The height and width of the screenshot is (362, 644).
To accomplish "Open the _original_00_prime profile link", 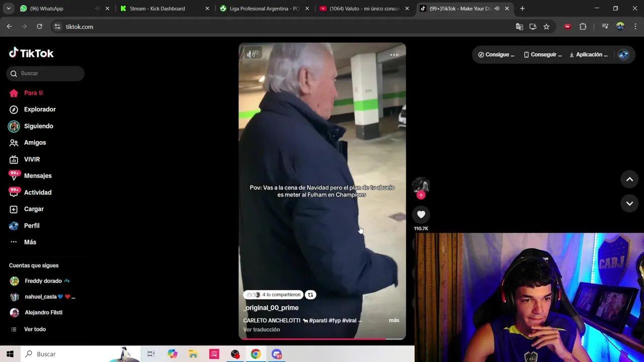I will (271, 308).
